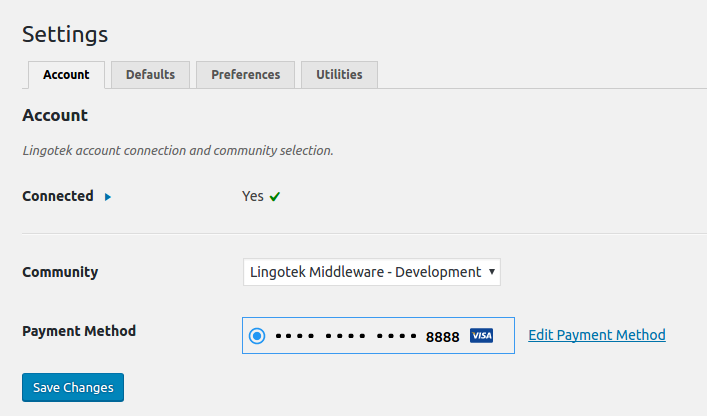The width and height of the screenshot is (707, 416).
Task: Select the Utilities tab
Action: (339, 75)
